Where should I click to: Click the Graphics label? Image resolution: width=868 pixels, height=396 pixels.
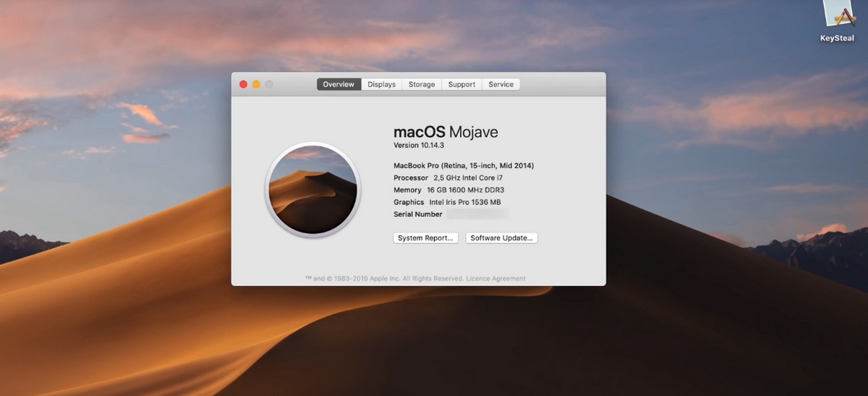[x=409, y=203]
